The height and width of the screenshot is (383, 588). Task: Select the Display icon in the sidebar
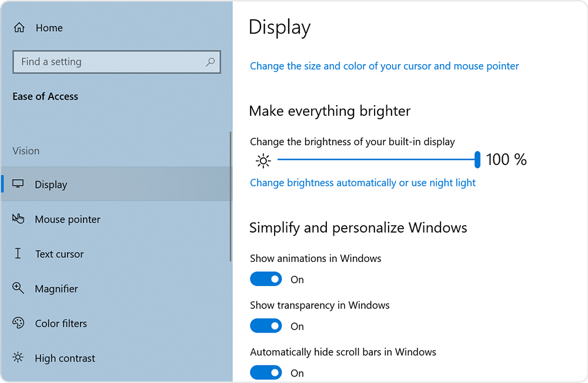(19, 184)
